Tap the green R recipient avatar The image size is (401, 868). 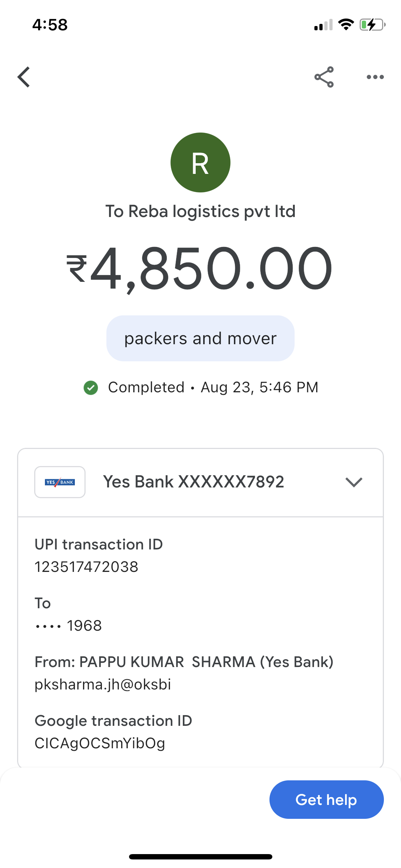point(200,162)
